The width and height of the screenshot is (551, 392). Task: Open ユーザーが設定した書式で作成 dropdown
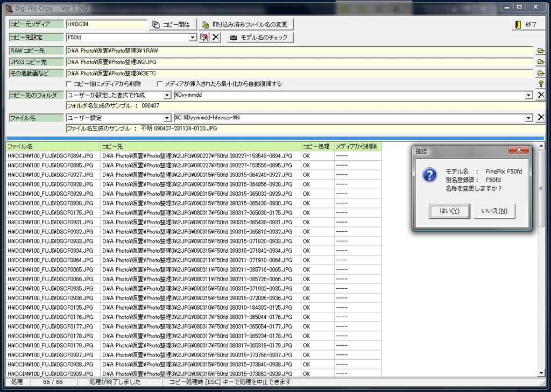167,95
